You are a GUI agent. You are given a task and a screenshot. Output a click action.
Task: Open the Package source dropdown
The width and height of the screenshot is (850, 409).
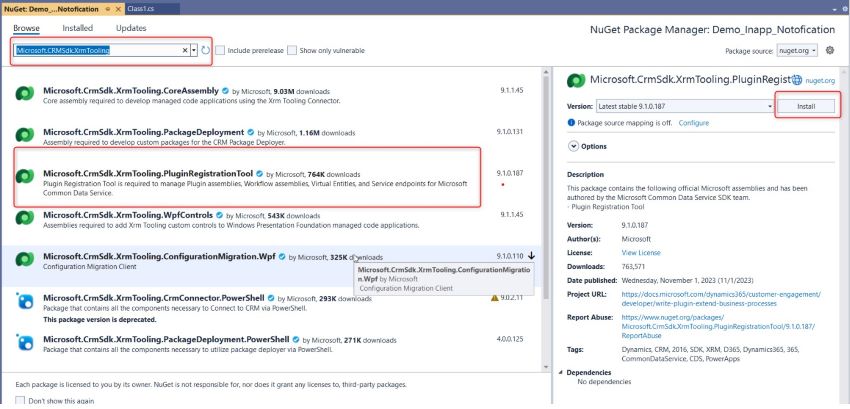tap(797, 50)
